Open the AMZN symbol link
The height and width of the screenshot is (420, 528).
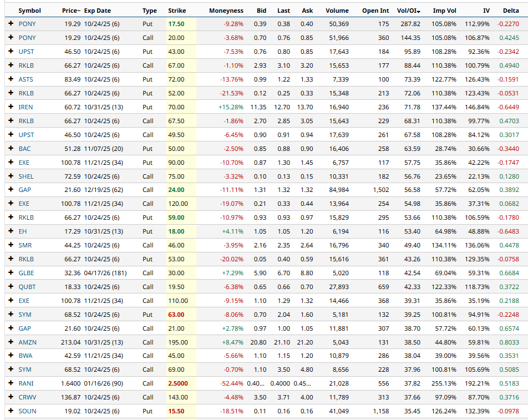28,342
